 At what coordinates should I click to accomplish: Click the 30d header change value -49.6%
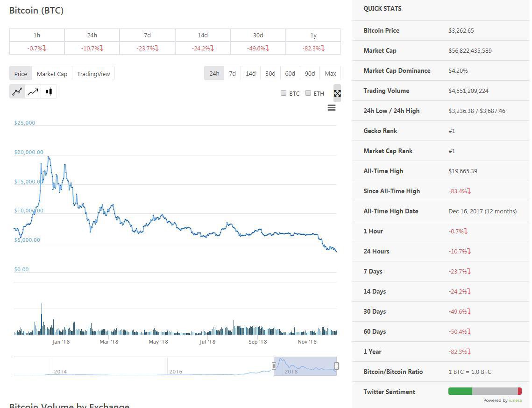coord(258,48)
